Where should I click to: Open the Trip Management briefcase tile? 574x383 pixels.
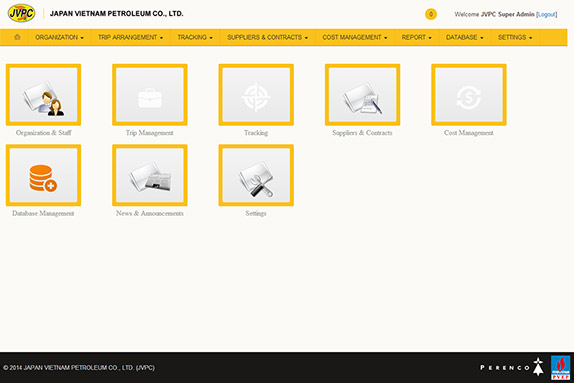(x=150, y=95)
